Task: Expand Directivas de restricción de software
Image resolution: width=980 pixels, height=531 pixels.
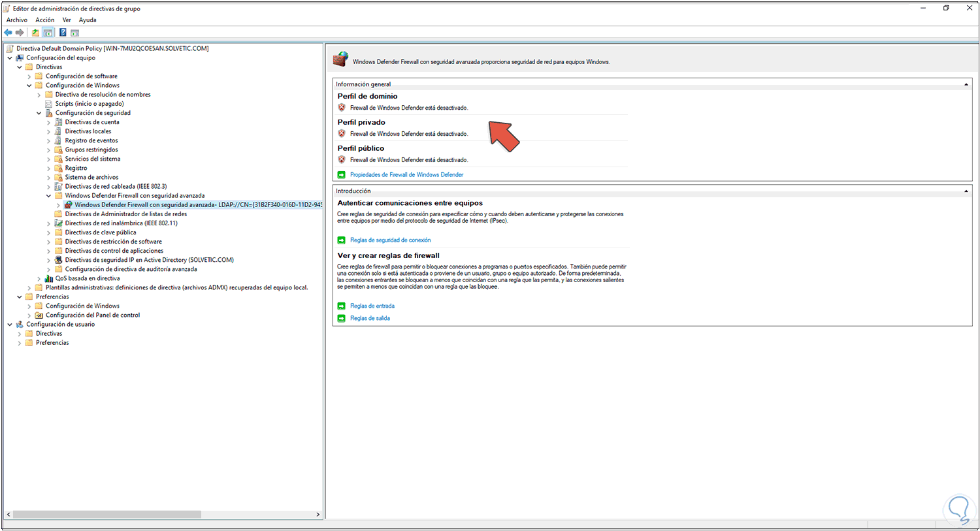Action: 49,242
